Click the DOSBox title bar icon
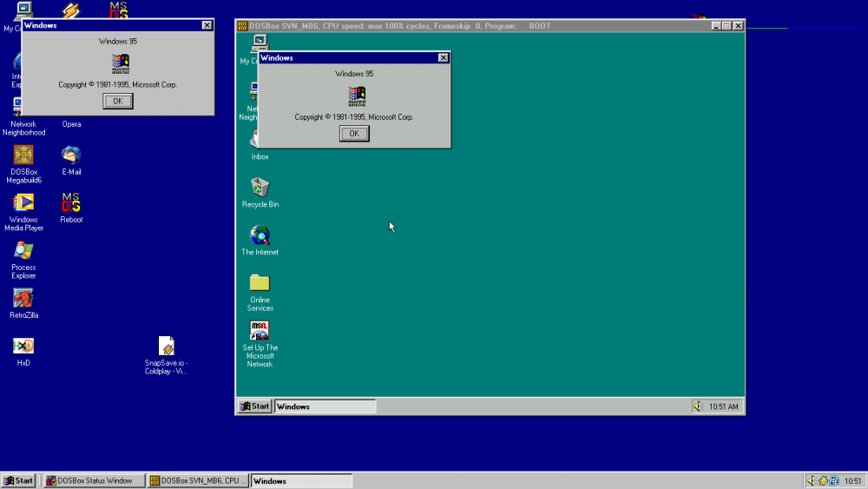This screenshot has width=868, height=489. point(242,26)
